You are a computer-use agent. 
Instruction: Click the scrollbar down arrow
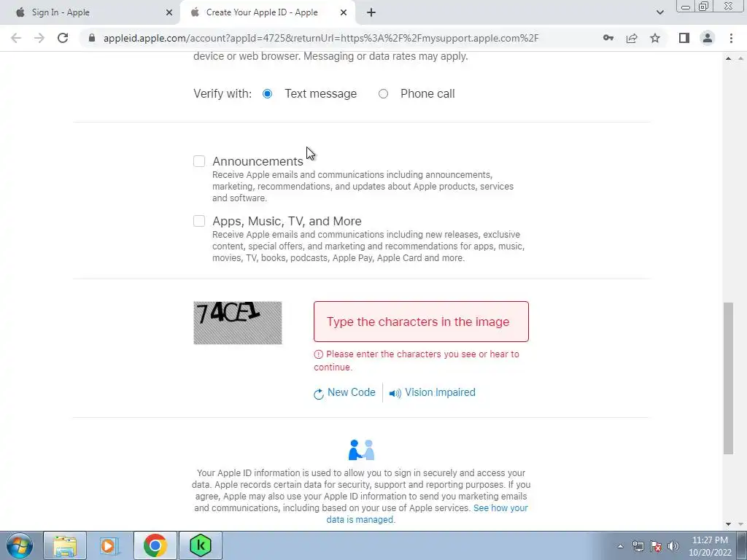click(728, 524)
